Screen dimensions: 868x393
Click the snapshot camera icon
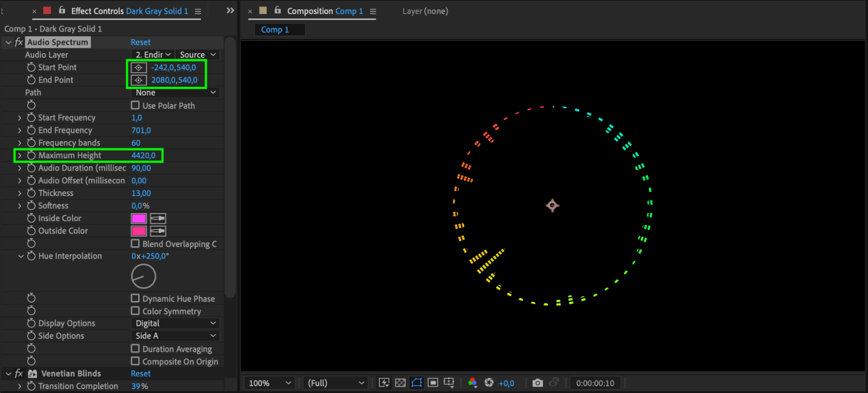538,383
